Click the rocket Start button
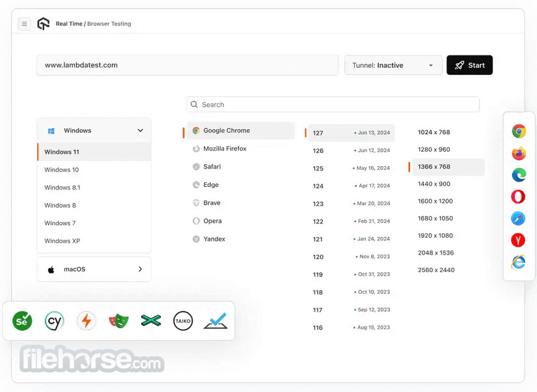The width and height of the screenshot is (537, 392). [x=469, y=65]
